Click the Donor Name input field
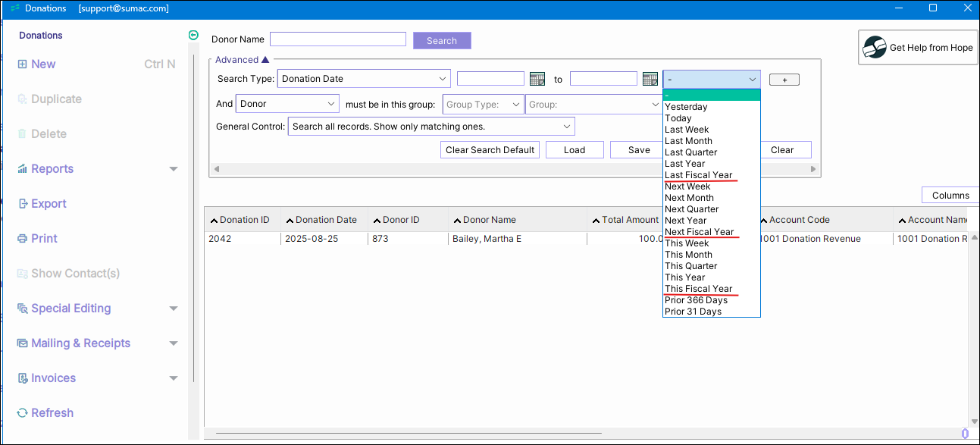This screenshot has width=980, height=445. (338, 39)
